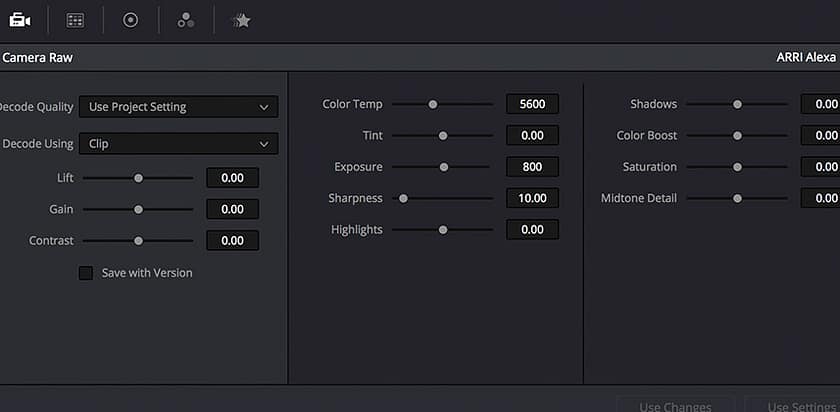
Task: Open the RGB Mixer three-circles icon
Action: [186, 20]
